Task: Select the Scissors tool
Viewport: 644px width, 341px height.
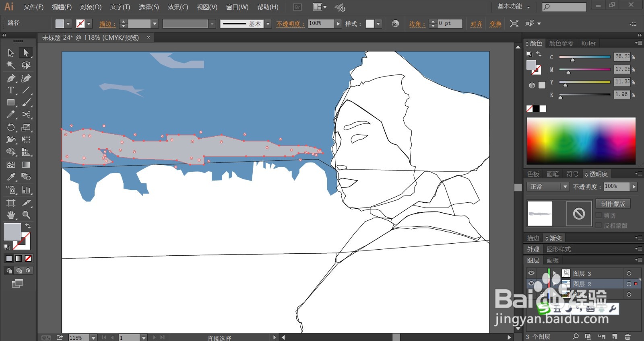Action: 26,115
